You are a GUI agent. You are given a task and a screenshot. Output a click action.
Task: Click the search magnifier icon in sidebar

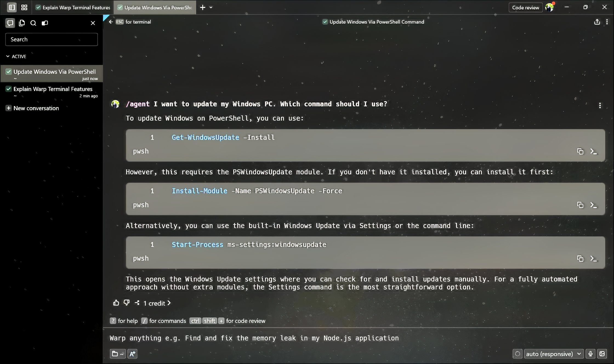point(33,23)
